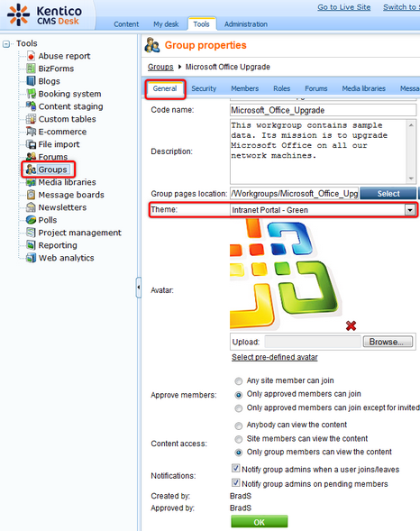Open the Tools main tab

coord(201,24)
